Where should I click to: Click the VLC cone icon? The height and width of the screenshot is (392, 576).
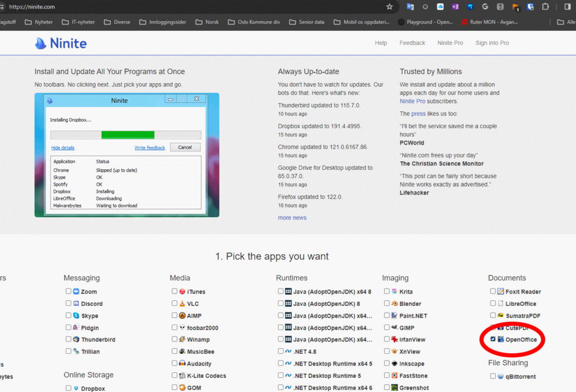[182, 304]
